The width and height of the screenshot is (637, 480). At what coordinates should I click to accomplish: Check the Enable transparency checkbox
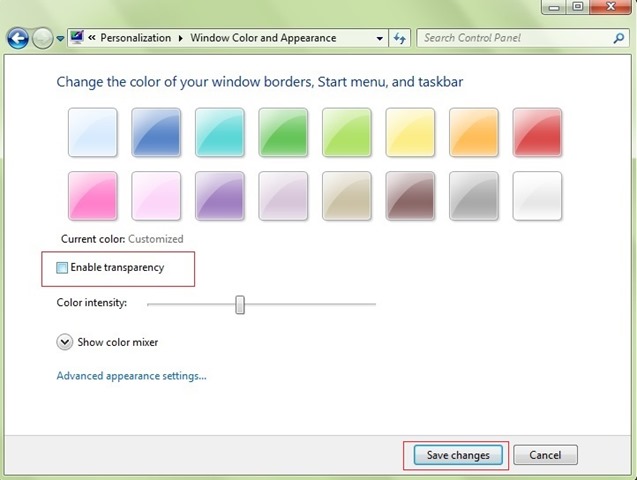62,268
